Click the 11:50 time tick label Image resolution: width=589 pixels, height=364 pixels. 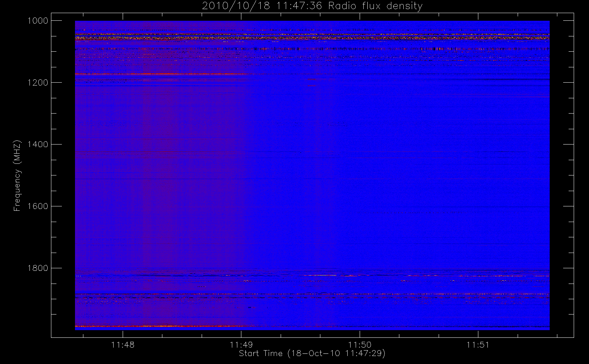(x=360, y=345)
